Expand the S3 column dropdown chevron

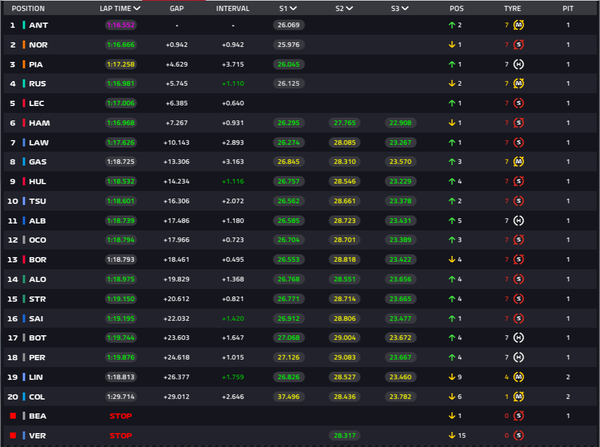405,8
